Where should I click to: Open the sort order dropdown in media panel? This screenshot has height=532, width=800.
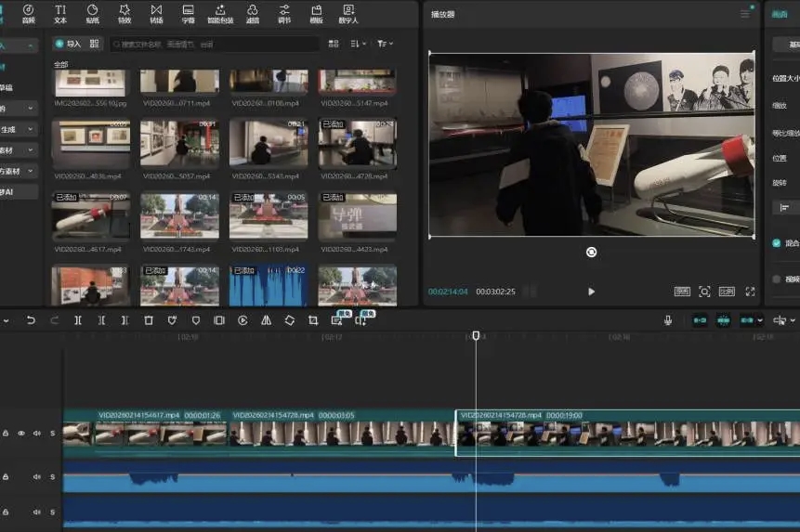pos(358,44)
